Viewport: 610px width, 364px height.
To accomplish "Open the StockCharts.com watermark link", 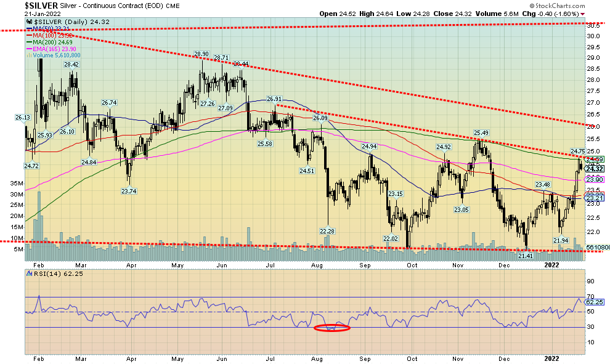I will (x=575, y=5).
